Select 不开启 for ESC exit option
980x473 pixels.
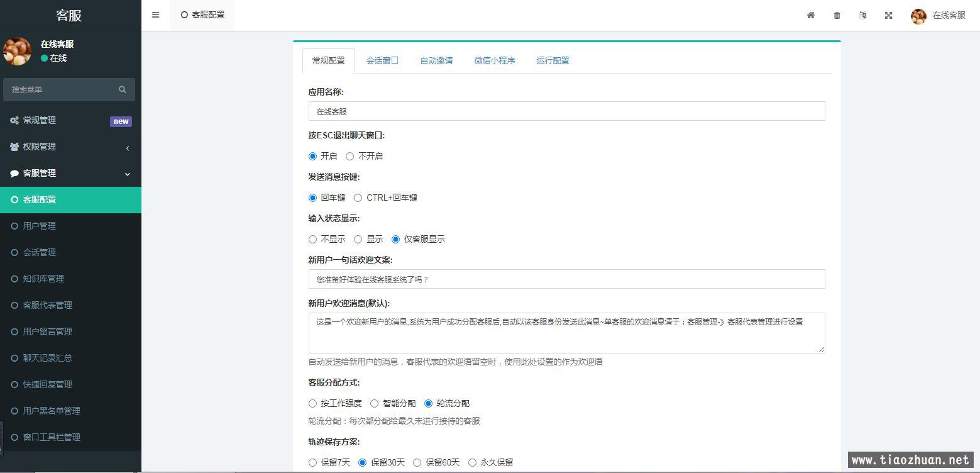click(x=350, y=156)
